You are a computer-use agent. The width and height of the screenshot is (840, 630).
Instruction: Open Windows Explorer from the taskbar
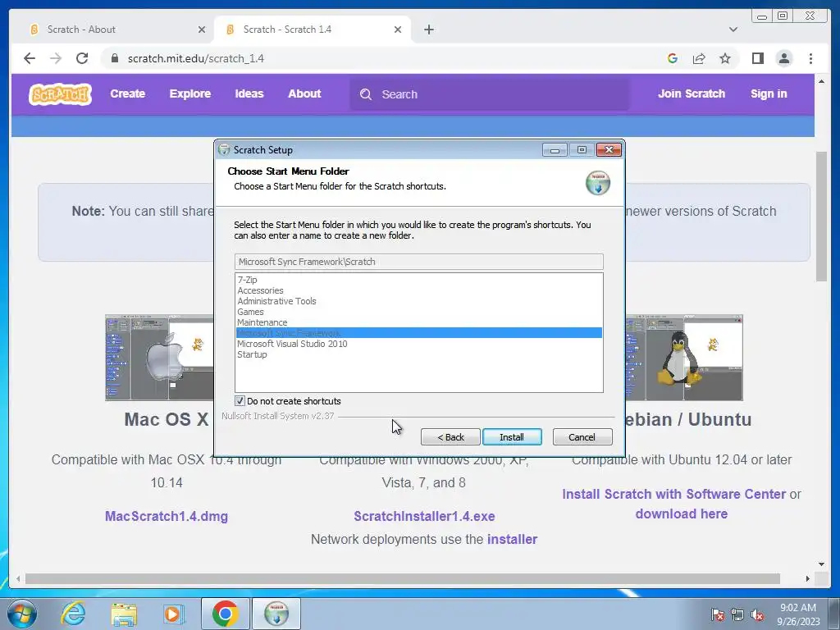(124, 614)
